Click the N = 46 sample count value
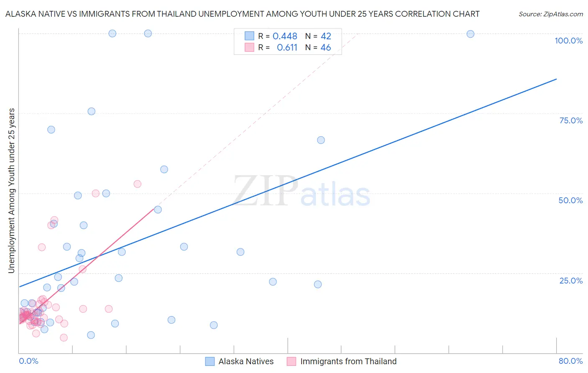Screen dimensions: 588x373 (325, 48)
